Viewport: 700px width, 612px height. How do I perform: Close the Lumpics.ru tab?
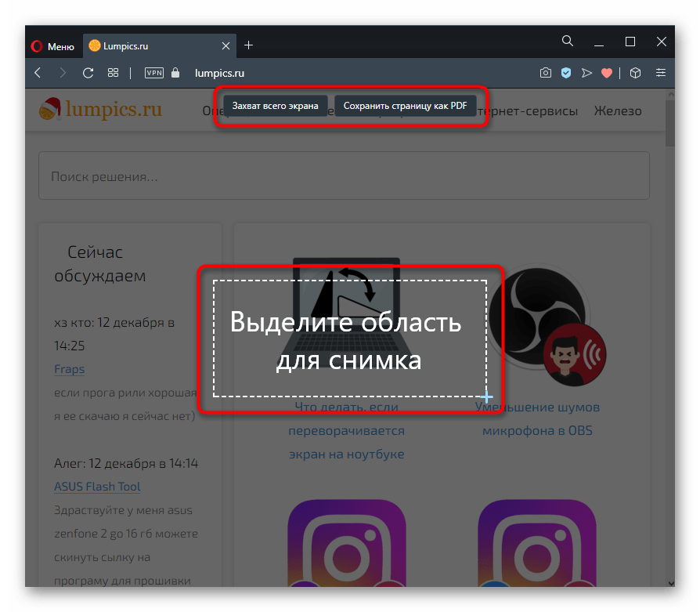pos(226,46)
